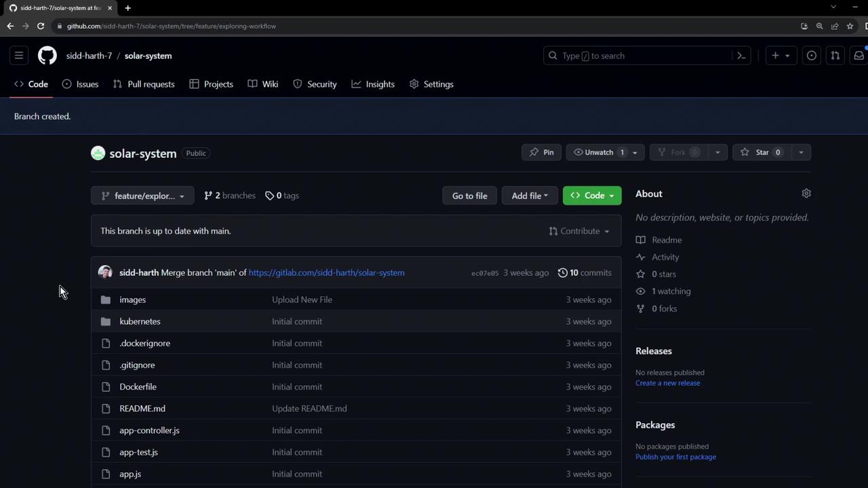Open the Readme link in About
The height and width of the screenshot is (488, 868).
coord(659,240)
